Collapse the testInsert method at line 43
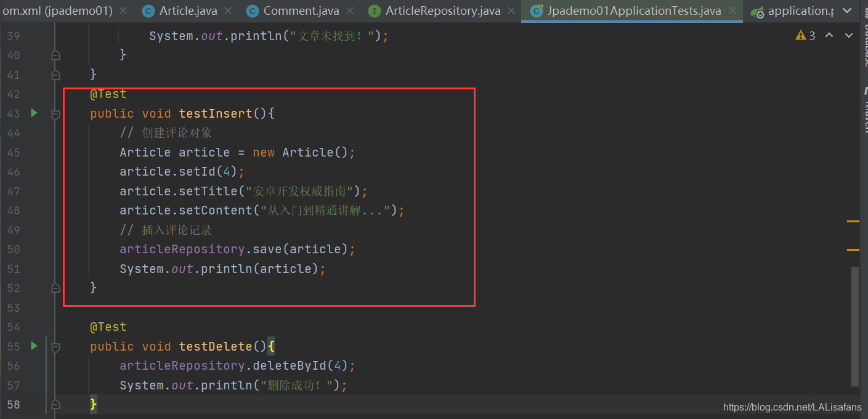The image size is (868, 419). click(x=55, y=113)
